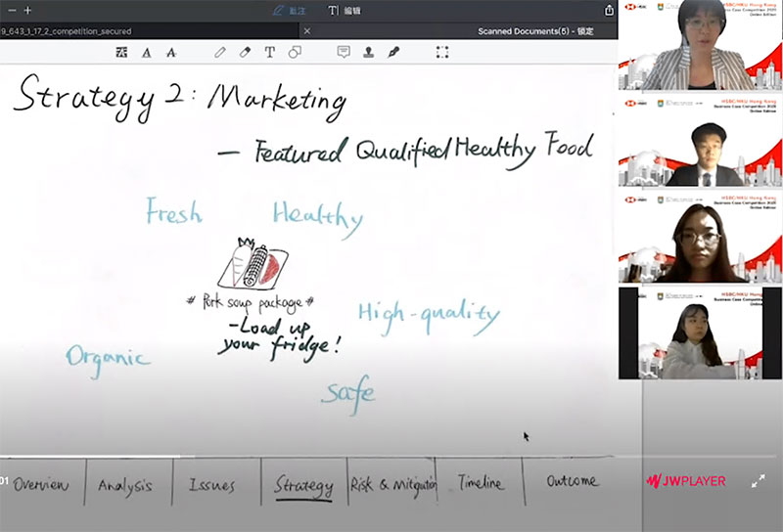Viewport: 783px width, 532px height.
Task: Select the stamp tool
Action: [369, 52]
